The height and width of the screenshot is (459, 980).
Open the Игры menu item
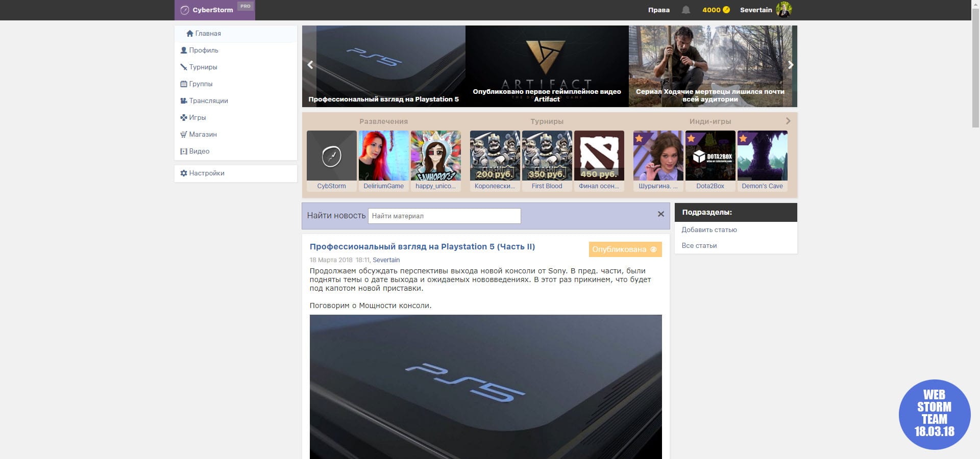(x=236, y=117)
